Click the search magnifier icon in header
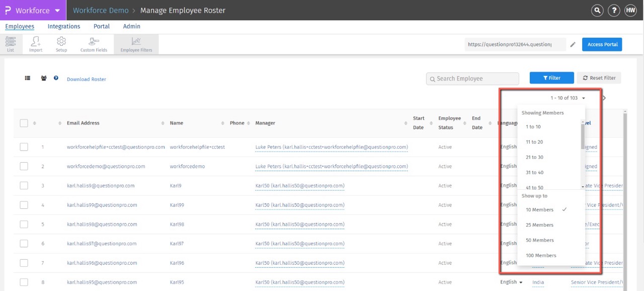Viewport: 644px width, 291px height. [x=597, y=10]
